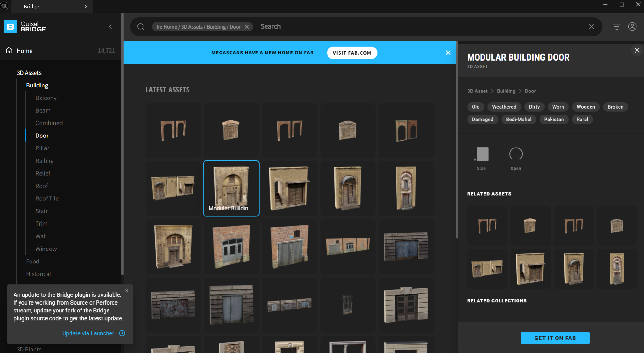Select the Damaged tag
644x353 pixels.
click(x=482, y=119)
